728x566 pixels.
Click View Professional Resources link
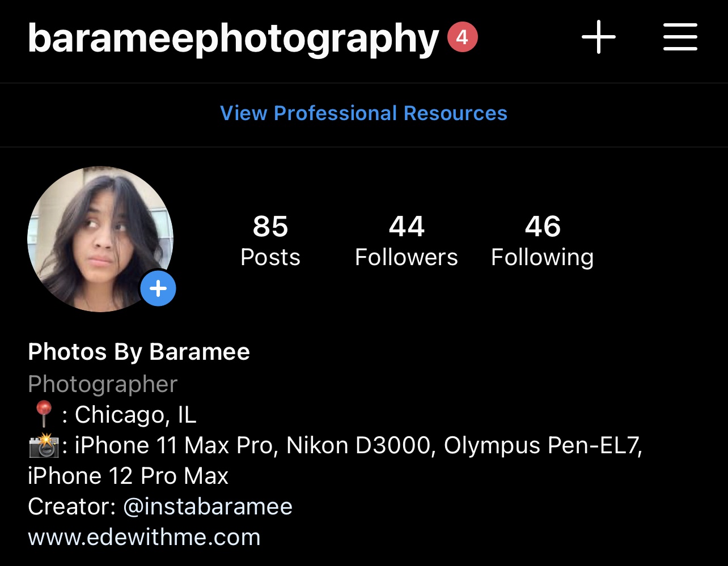click(363, 113)
